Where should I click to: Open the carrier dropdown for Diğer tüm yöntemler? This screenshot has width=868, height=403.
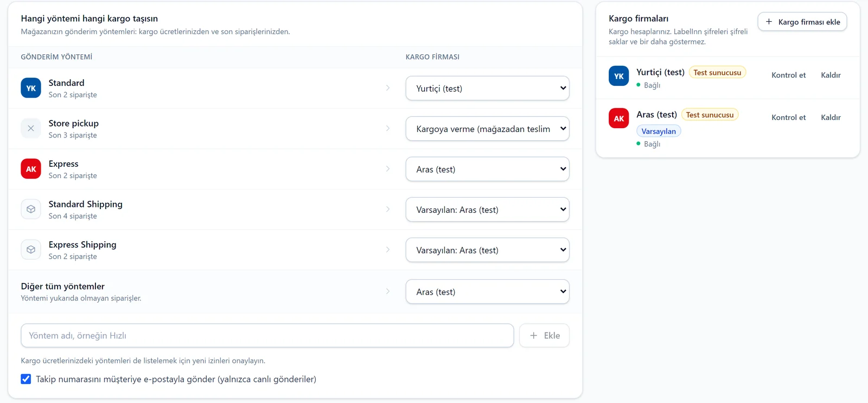pos(487,292)
